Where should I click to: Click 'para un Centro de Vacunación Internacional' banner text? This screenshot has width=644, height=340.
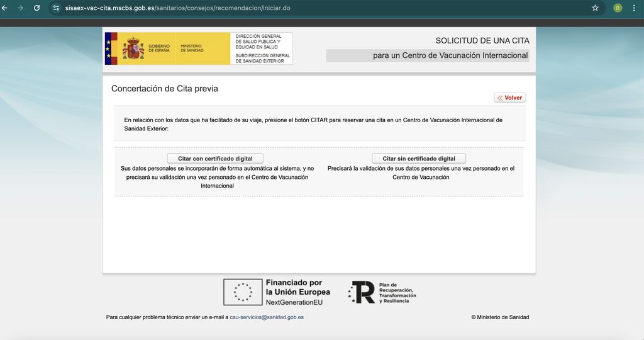pyautogui.click(x=450, y=55)
